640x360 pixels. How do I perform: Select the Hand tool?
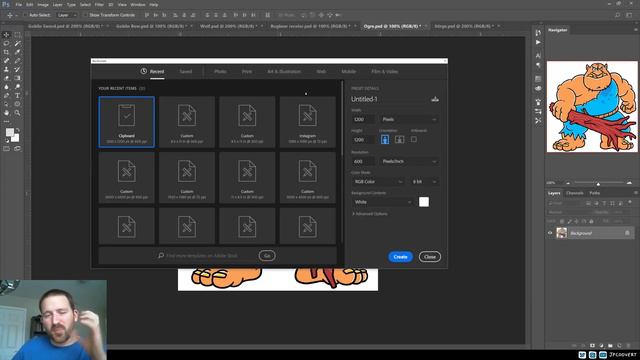6,113
